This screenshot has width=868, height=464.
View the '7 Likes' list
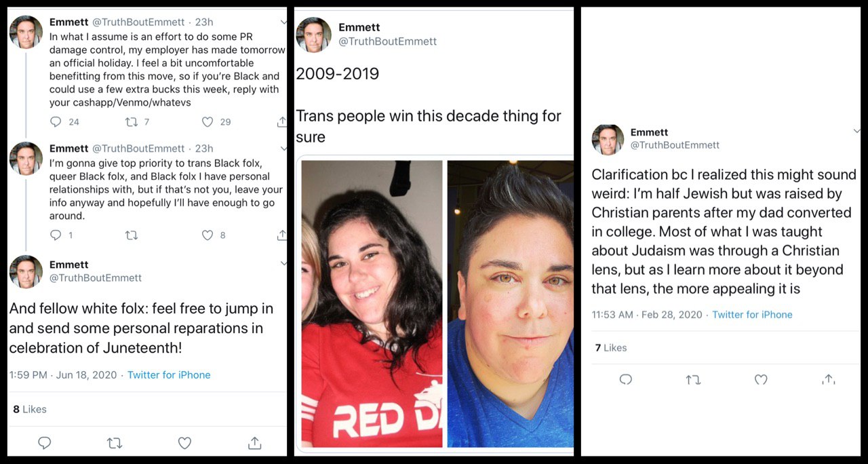tap(611, 348)
